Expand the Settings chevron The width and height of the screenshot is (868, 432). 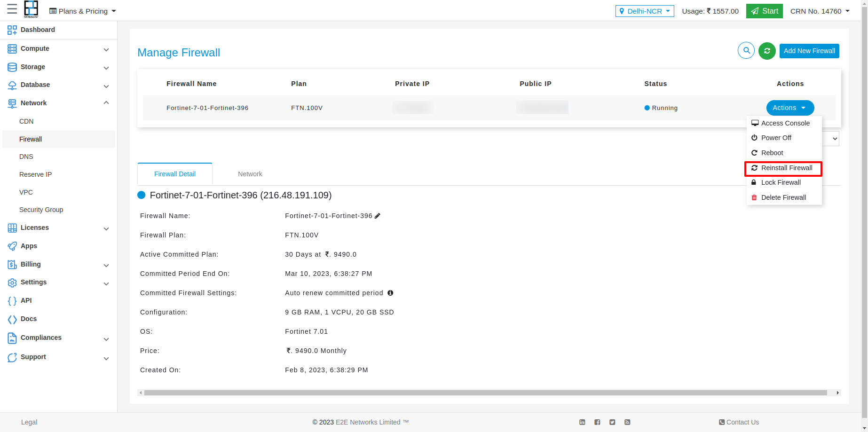point(106,283)
